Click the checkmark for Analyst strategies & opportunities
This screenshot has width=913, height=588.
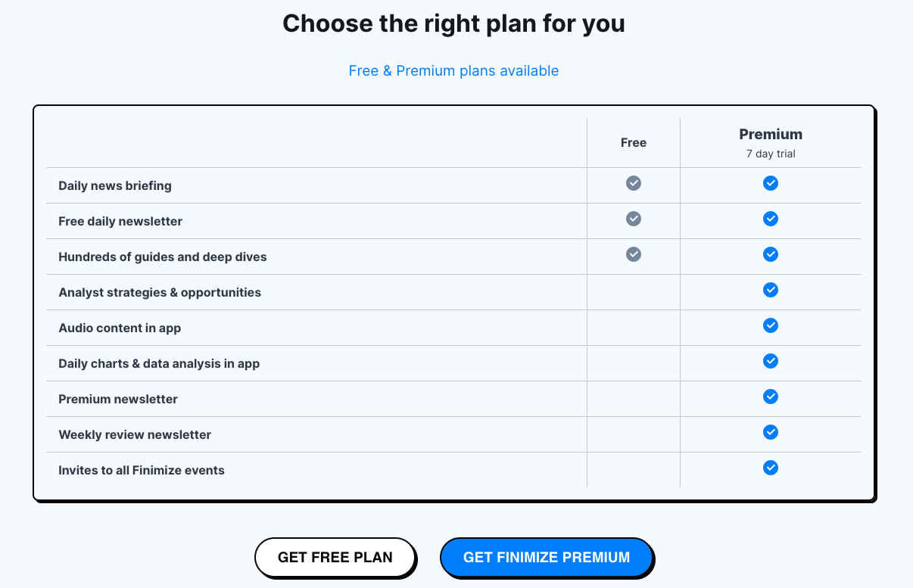pos(770,290)
